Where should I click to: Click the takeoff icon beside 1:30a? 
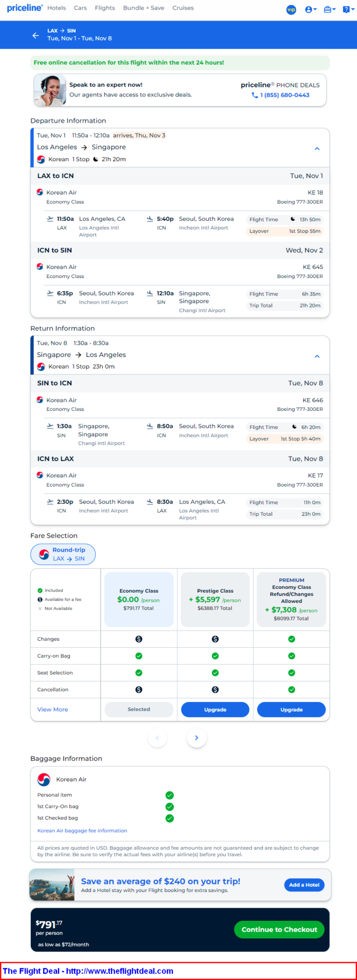pos(50,426)
